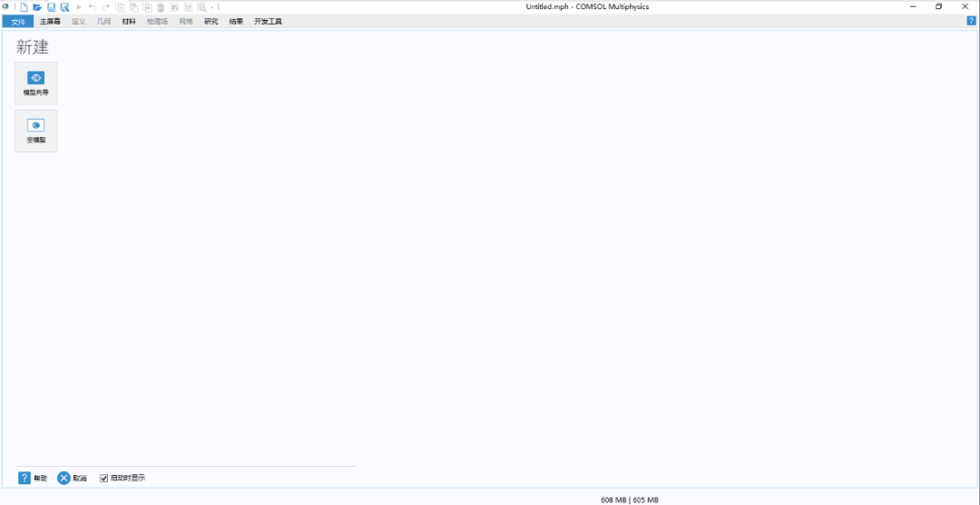Screen dimensions: 980x505
Task: Open the 研究 (Study) ribbon tab
Action: point(211,21)
